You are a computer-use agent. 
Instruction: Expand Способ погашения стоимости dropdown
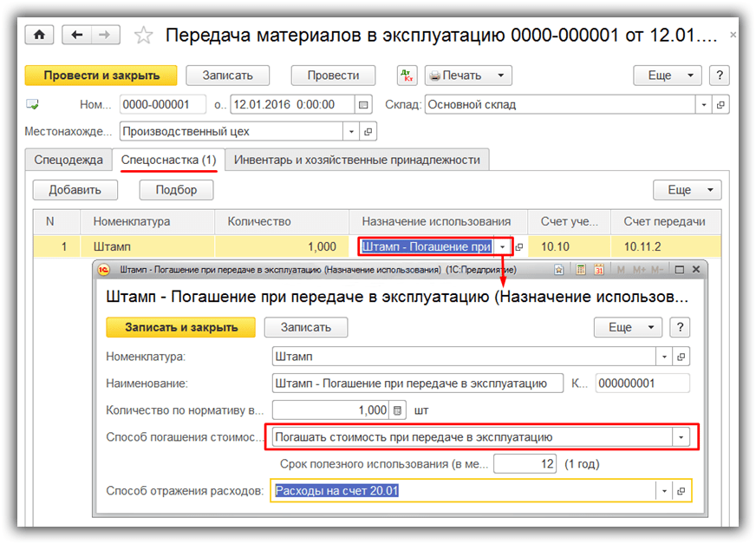pyautogui.click(x=681, y=437)
